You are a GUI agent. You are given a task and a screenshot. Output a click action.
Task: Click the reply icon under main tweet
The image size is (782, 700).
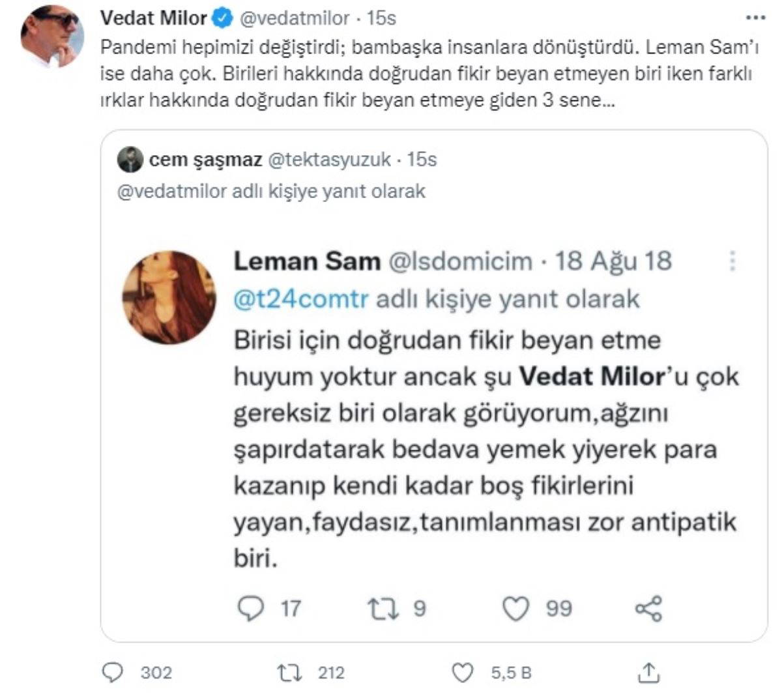[113, 672]
